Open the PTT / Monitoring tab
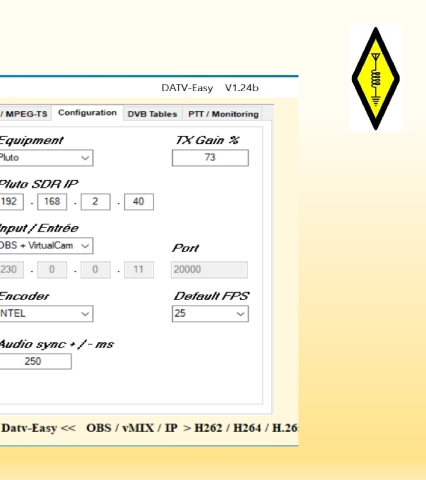The image size is (426, 480). pyautogui.click(x=223, y=114)
